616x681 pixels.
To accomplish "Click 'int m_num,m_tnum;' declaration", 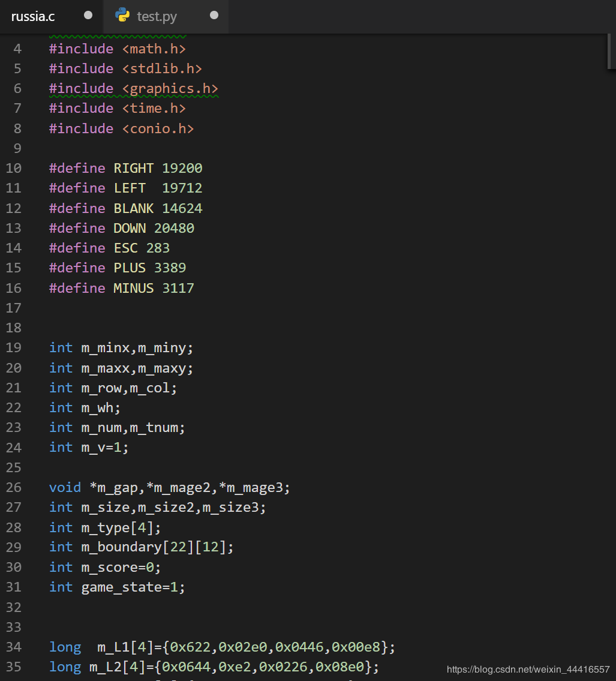I will tap(117, 427).
